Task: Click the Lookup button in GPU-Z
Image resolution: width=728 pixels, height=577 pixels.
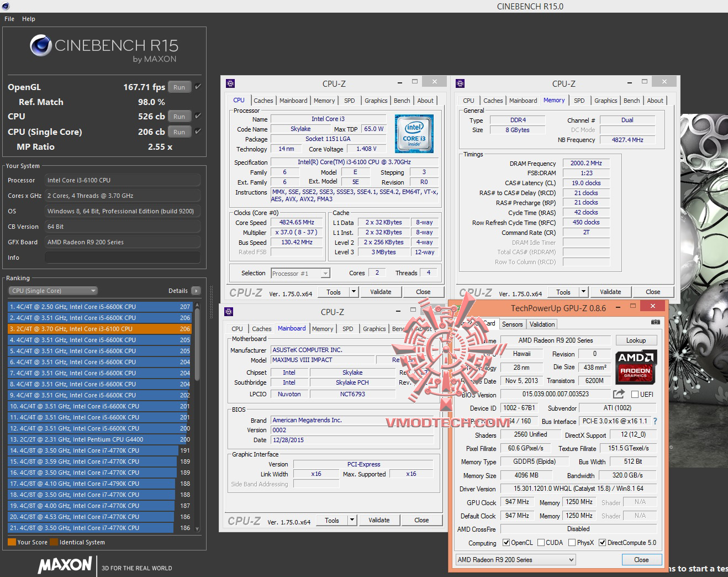Action: tap(636, 340)
